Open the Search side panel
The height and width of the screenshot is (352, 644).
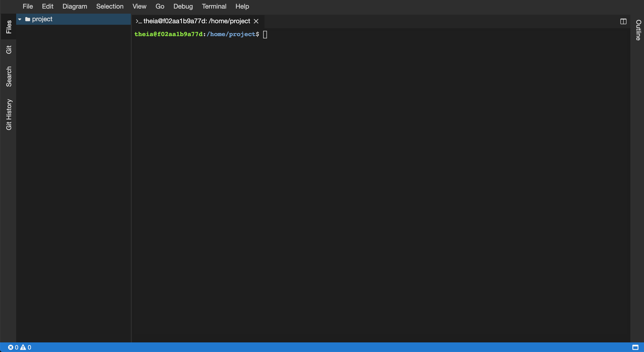tap(9, 77)
